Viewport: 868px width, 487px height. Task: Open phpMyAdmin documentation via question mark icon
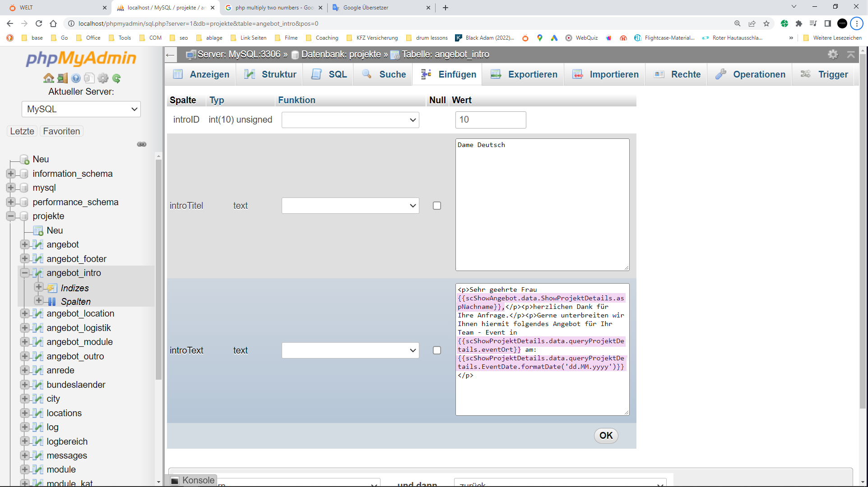click(x=75, y=78)
